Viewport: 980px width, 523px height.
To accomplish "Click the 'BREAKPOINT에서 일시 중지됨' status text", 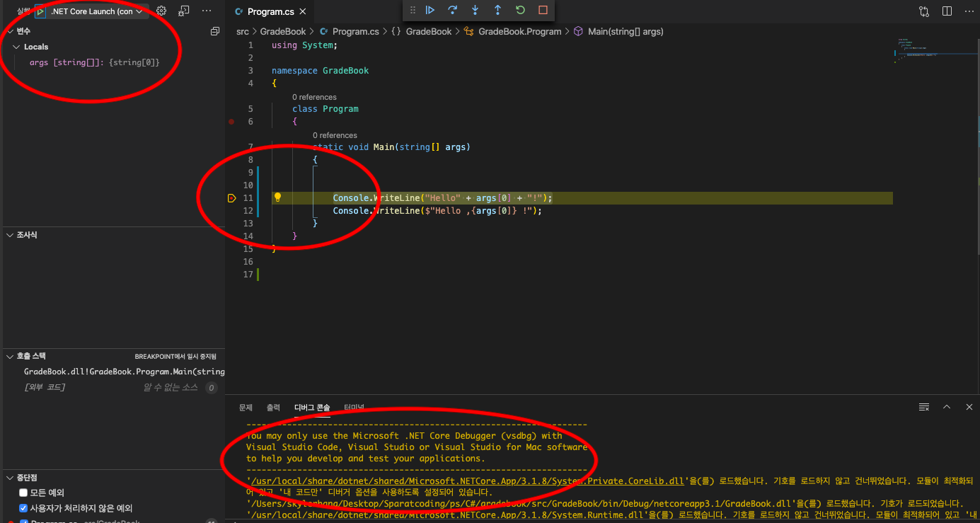I will tap(175, 357).
